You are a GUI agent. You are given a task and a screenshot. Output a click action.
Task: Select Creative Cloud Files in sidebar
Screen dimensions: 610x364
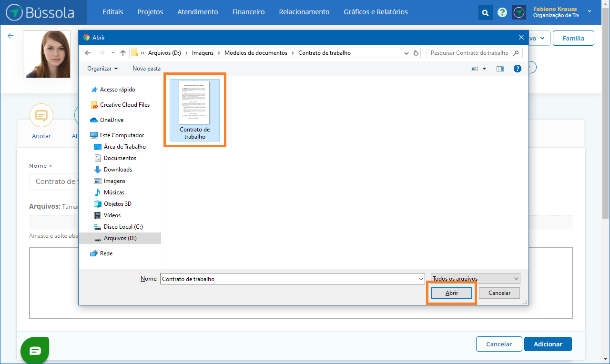pyautogui.click(x=121, y=105)
